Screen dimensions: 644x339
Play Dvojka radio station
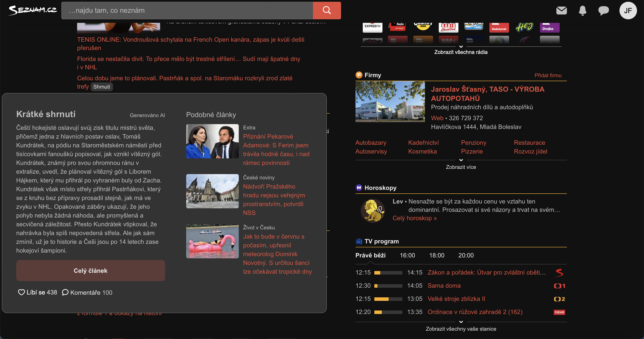point(549,28)
